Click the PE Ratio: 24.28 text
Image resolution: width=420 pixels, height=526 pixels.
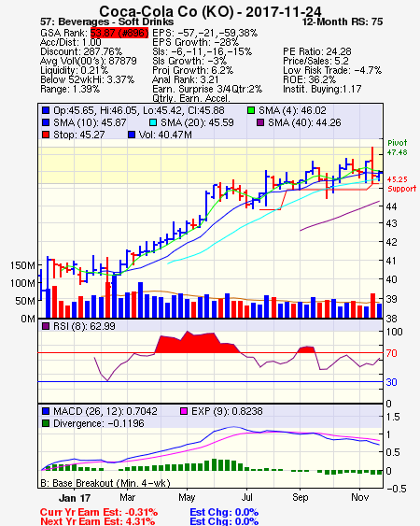317,51
